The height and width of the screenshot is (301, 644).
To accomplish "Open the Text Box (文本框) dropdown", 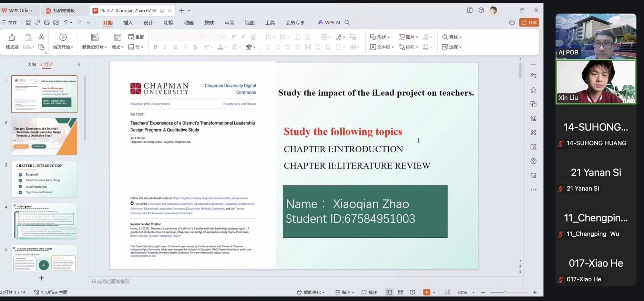I will (382, 47).
